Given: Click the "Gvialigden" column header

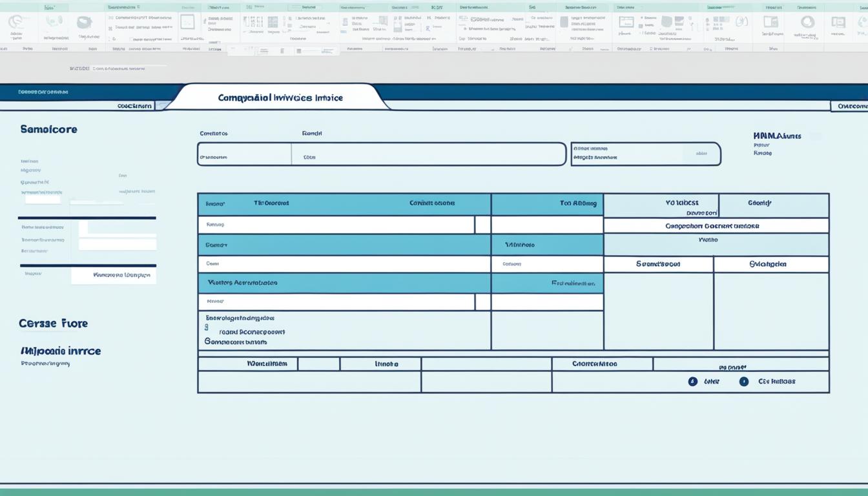Looking at the screenshot, I should 771,264.
